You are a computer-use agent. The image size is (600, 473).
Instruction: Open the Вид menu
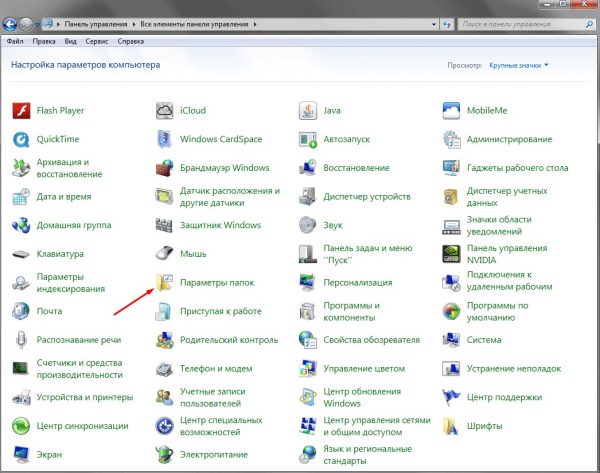click(x=70, y=41)
